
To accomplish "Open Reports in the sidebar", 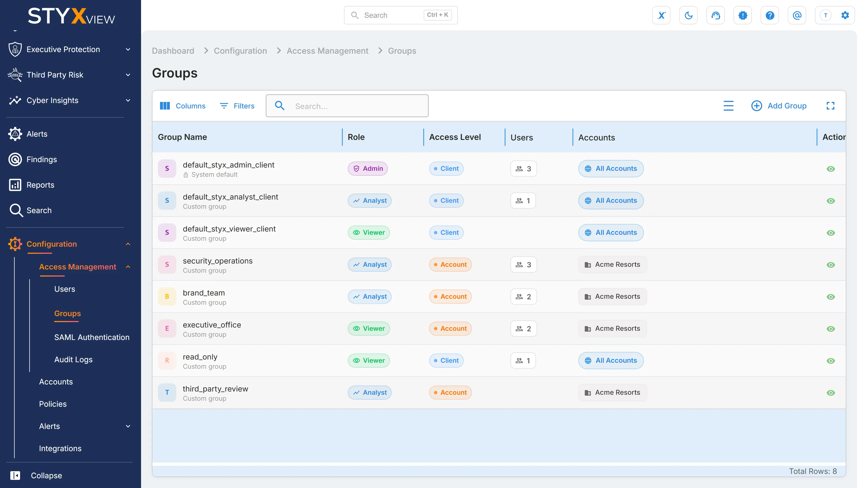I will tap(40, 185).
